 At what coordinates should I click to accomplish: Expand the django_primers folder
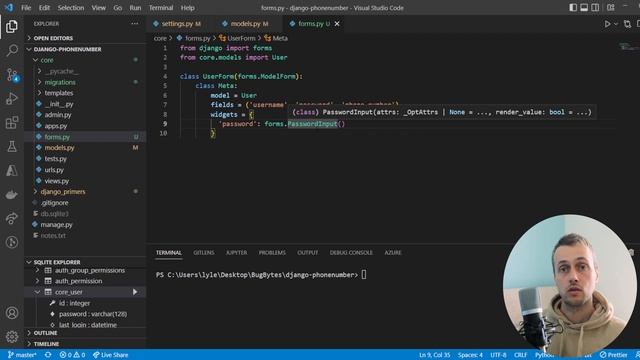[84, 191]
